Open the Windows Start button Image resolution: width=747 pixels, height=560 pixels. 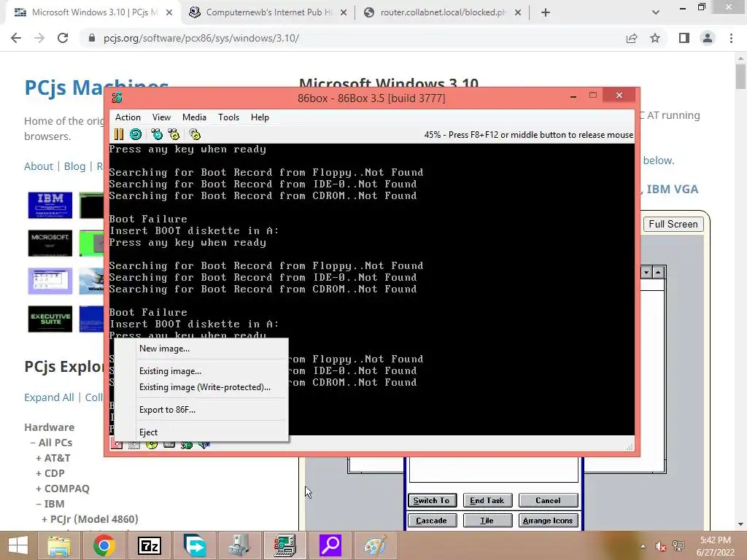click(x=18, y=545)
